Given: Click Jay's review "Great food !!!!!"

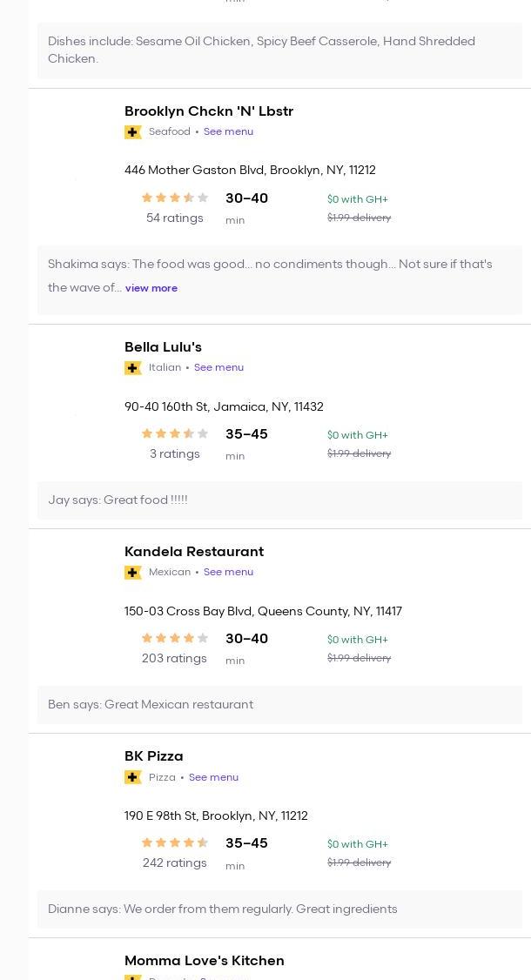Looking at the screenshot, I should coord(118,500).
